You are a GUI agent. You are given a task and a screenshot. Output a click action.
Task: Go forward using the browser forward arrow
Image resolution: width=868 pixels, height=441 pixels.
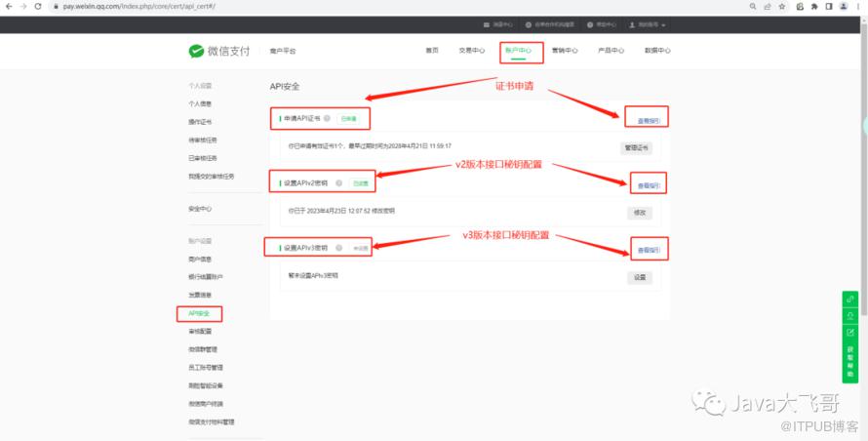pyautogui.click(x=23, y=7)
